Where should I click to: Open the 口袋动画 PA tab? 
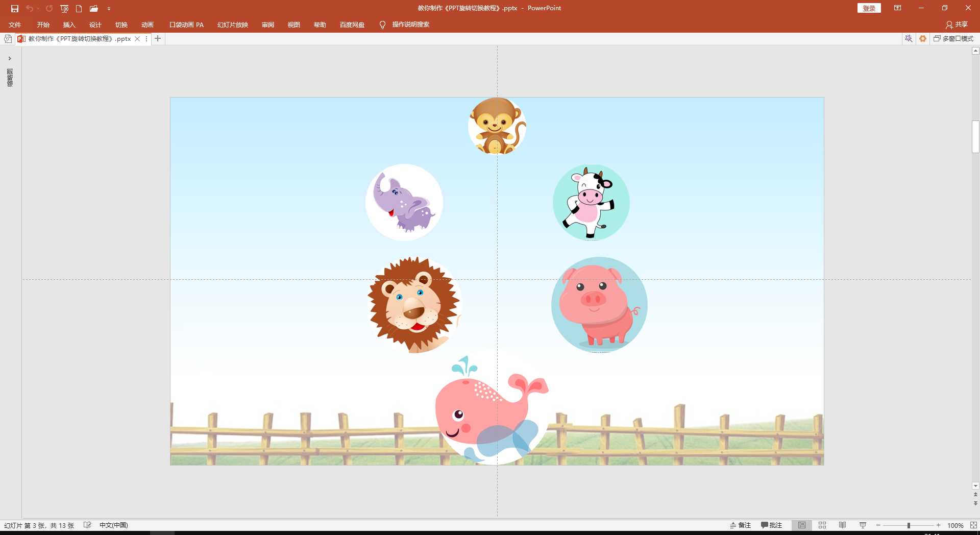186,25
